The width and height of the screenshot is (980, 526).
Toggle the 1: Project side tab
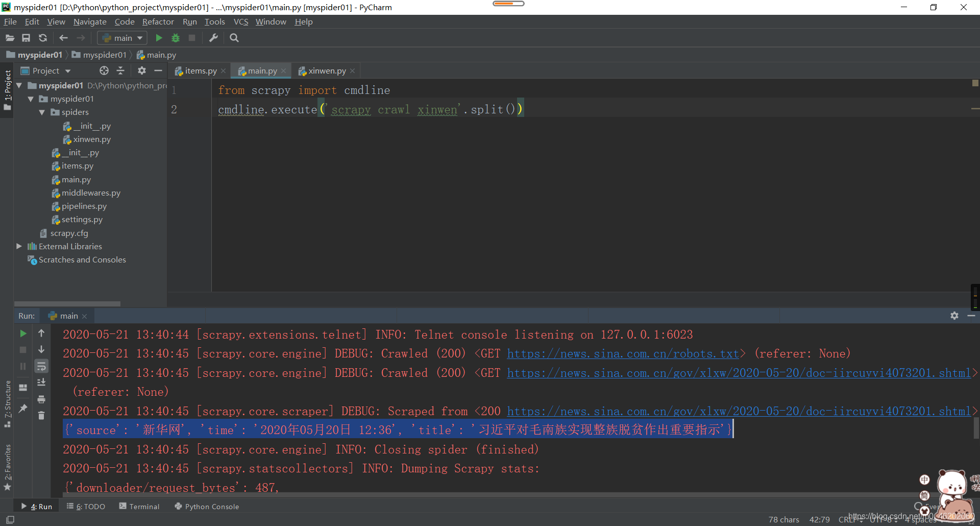click(x=7, y=90)
